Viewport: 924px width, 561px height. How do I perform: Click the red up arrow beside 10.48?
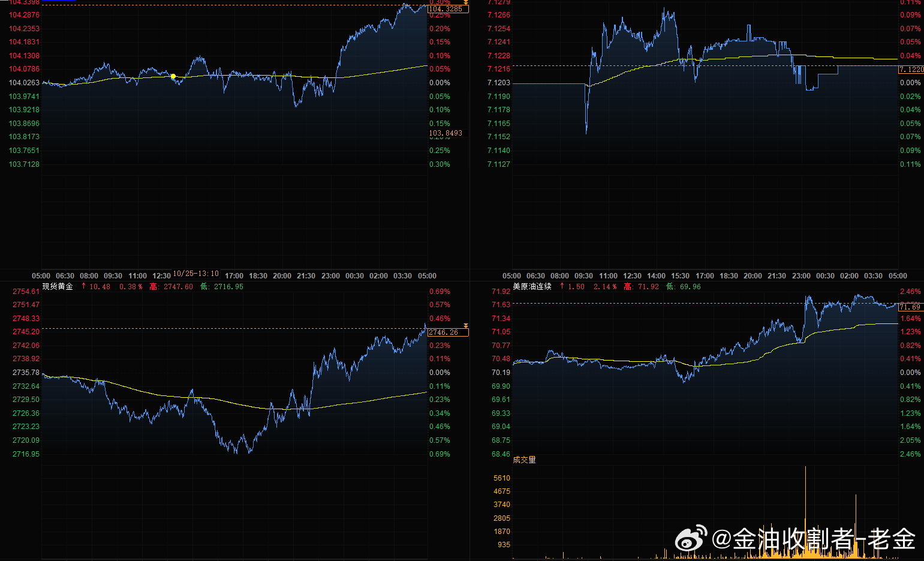(83, 286)
